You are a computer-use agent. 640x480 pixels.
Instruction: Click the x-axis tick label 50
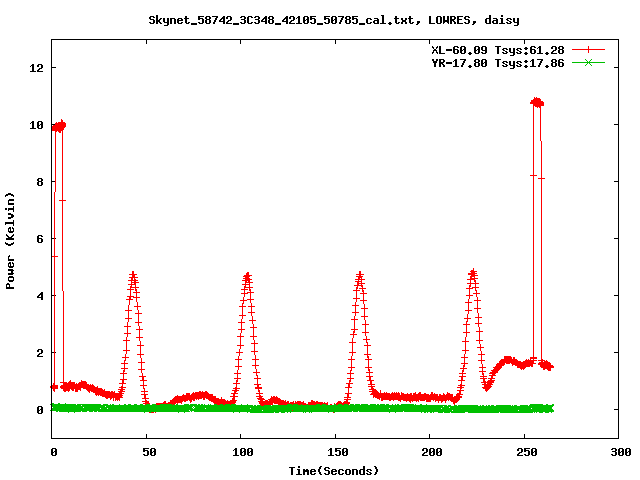[x=149, y=452]
